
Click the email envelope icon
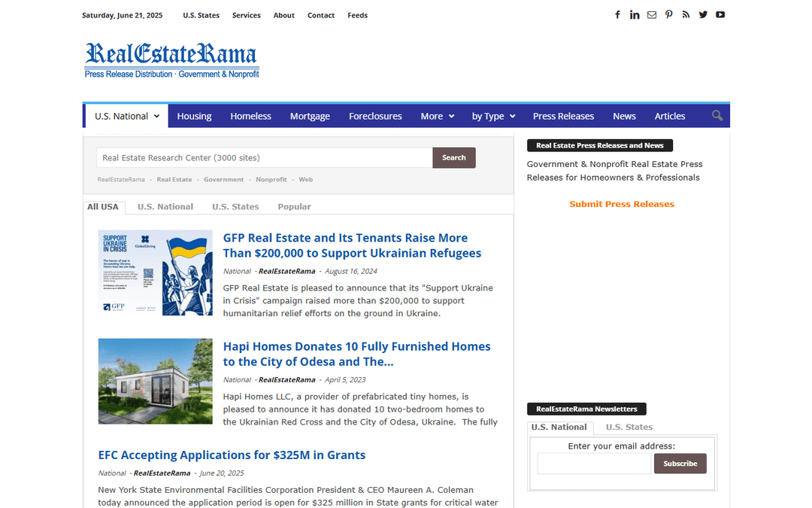click(651, 15)
